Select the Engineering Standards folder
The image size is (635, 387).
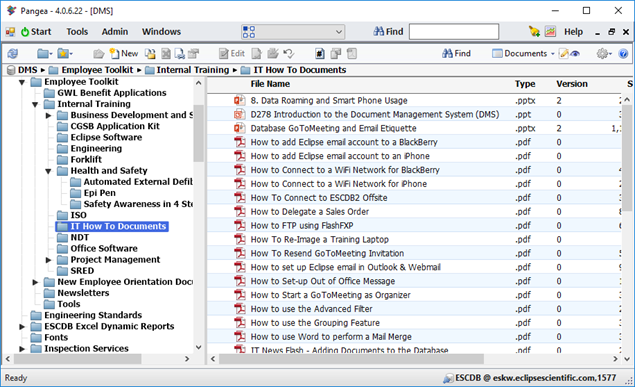click(x=93, y=315)
